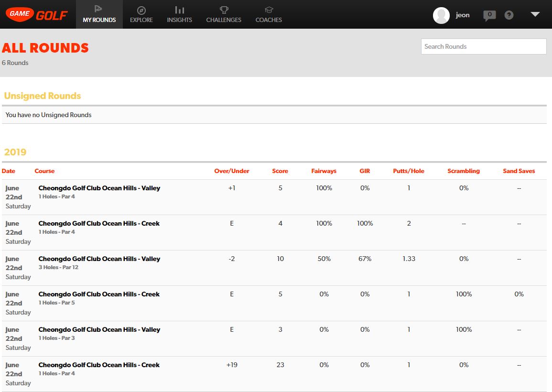The height and width of the screenshot is (392, 552).
Task: Open the Challenges trophy icon
Action: pos(224,10)
